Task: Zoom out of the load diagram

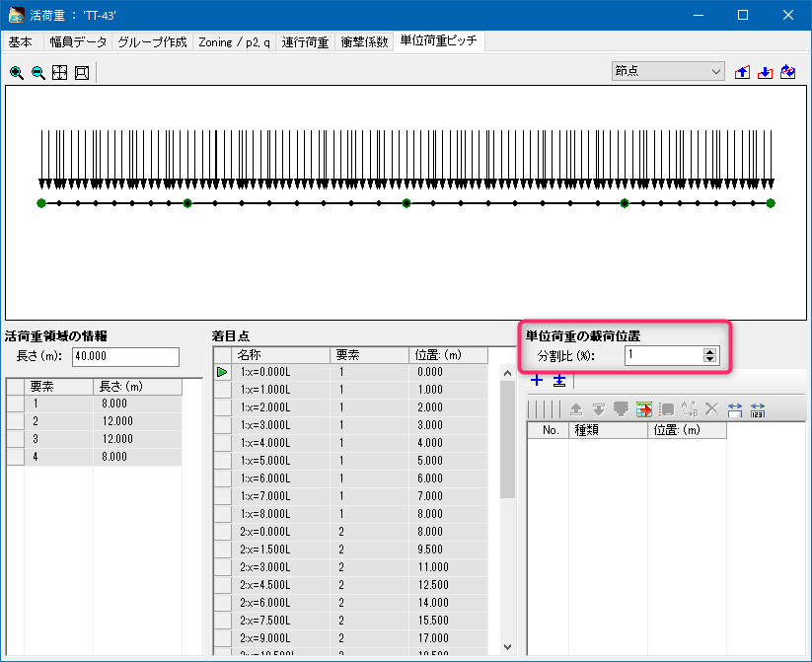Action: (38, 73)
